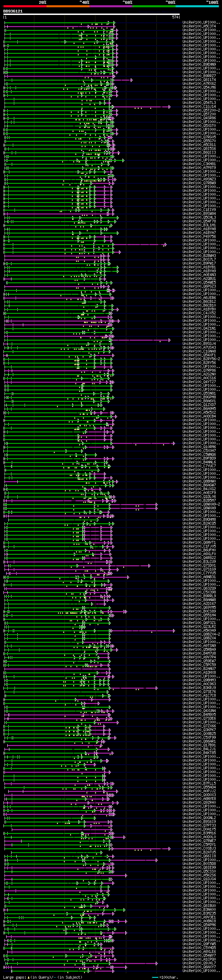Select the UniRef100_A5C811 label
Image resolution: width=222 pixels, height=980 pixels.
(199, 145)
